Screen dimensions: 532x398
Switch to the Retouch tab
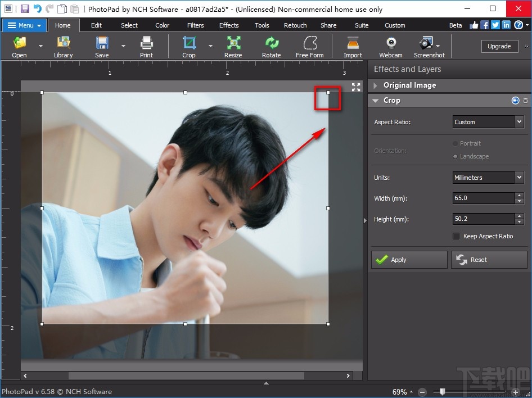(x=295, y=25)
